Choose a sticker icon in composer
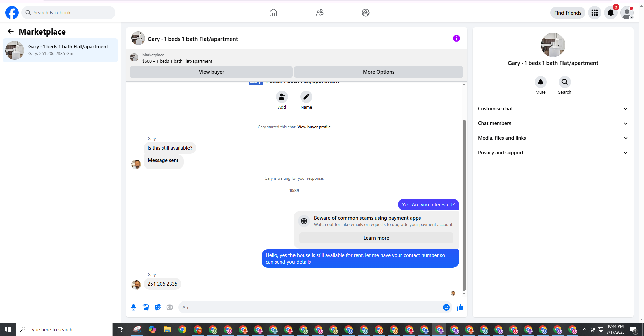Image resolution: width=644 pixels, height=336 pixels. [x=158, y=307]
